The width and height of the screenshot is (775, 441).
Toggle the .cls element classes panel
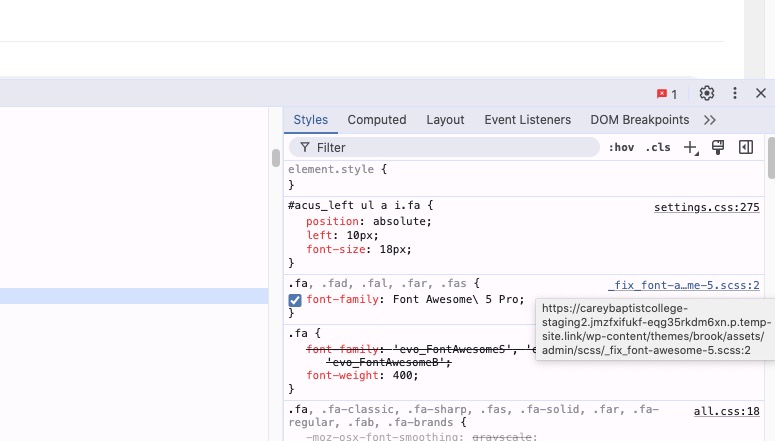[x=658, y=147]
